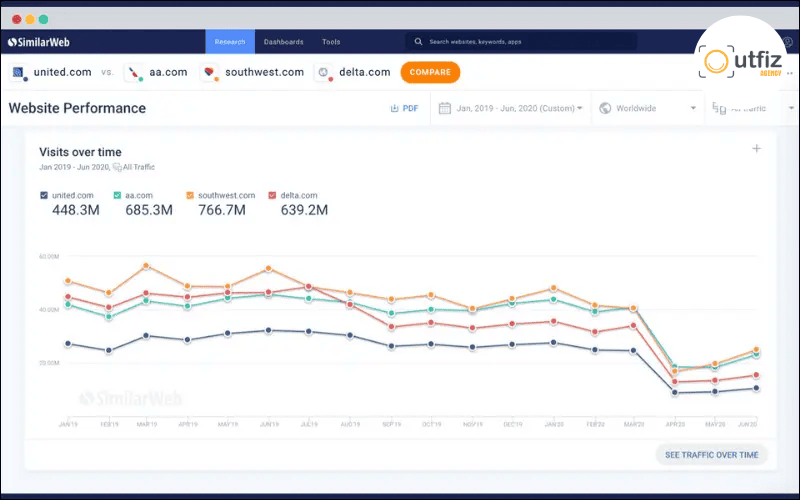The height and width of the screenshot is (500, 800).
Task: Click the search magnifier icon
Action: click(x=418, y=42)
